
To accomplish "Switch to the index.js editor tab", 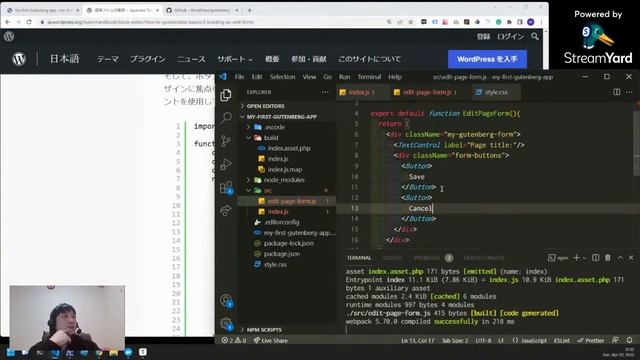I will pos(361,92).
